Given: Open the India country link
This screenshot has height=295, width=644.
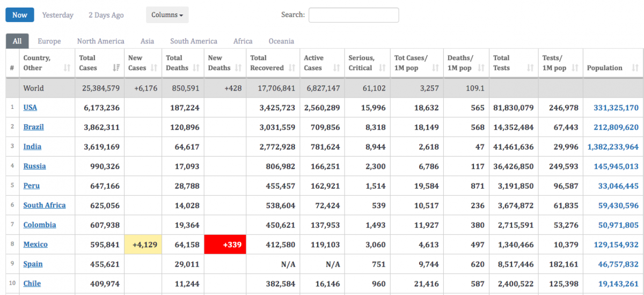Looking at the screenshot, I should (x=32, y=146).
